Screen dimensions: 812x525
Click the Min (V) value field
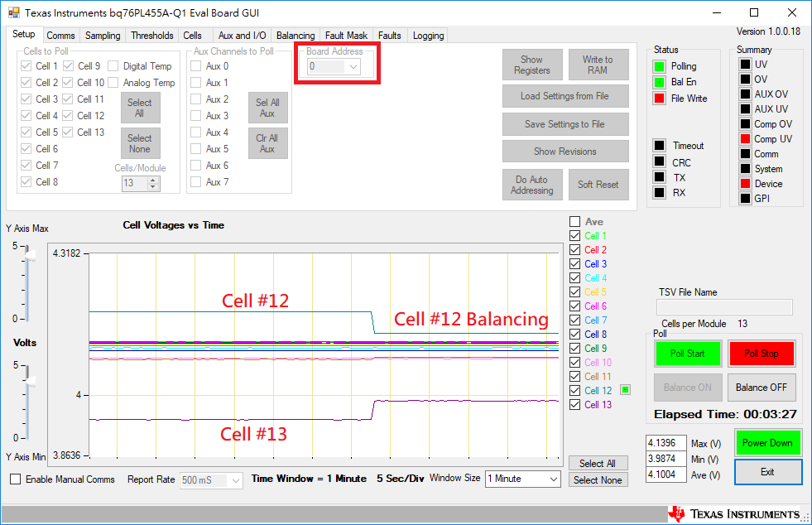tap(666, 459)
